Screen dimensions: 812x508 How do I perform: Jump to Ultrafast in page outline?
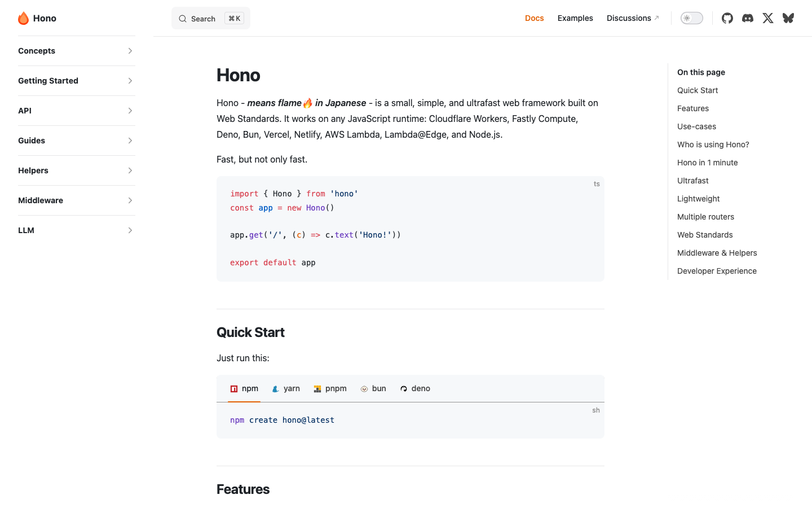[693, 181]
